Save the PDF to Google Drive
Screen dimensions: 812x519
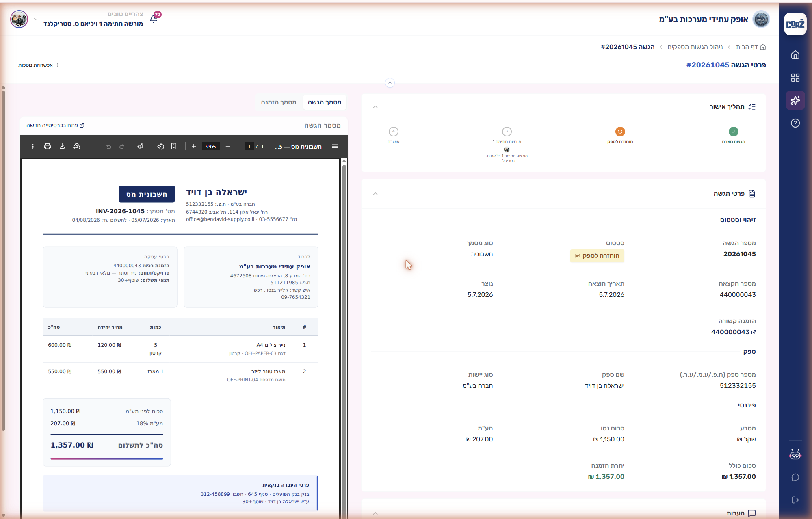pyautogui.click(x=77, y=146)
